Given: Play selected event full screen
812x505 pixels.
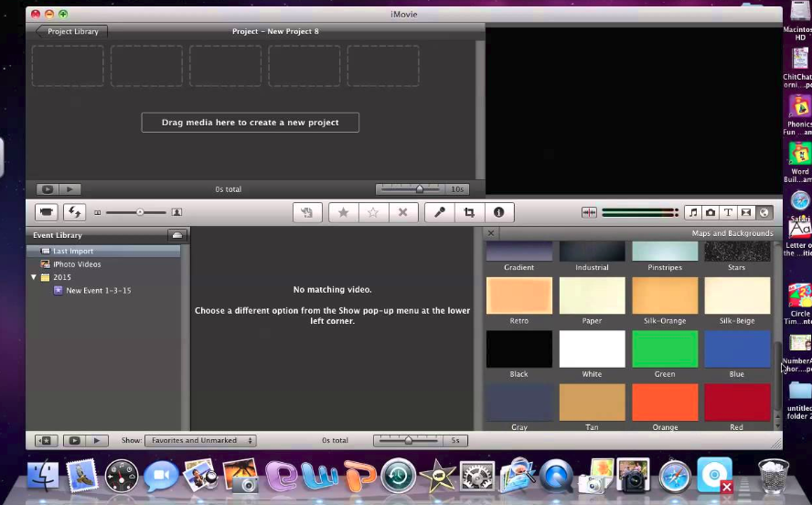Looking at the screenshot, I should tap(74, 441).
